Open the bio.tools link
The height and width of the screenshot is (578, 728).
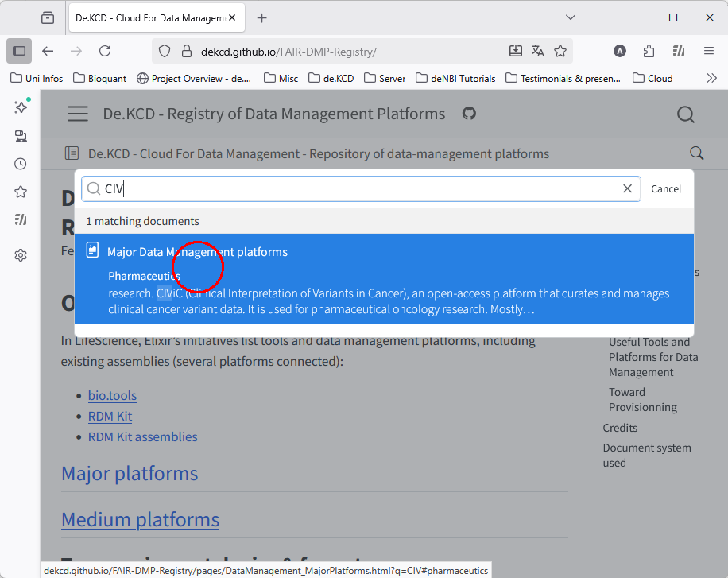pyautogui.click(x=111, y=395)
